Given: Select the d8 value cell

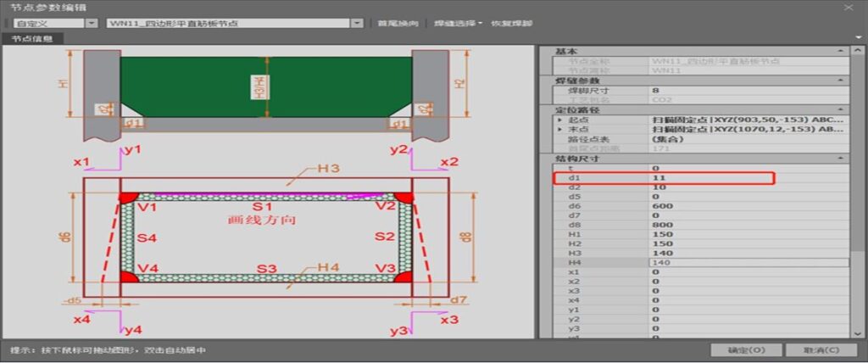Looking at the screenshot, I should [x=748, y=225].
